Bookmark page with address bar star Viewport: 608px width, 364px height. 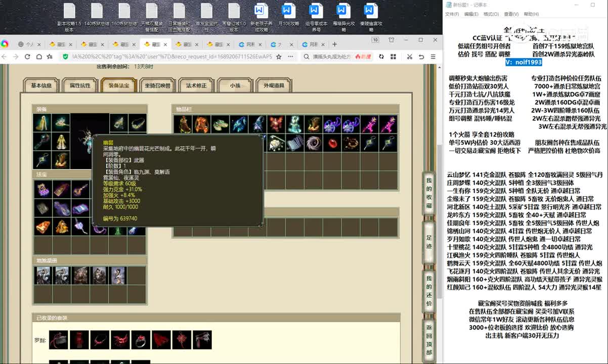pos(279,57)
